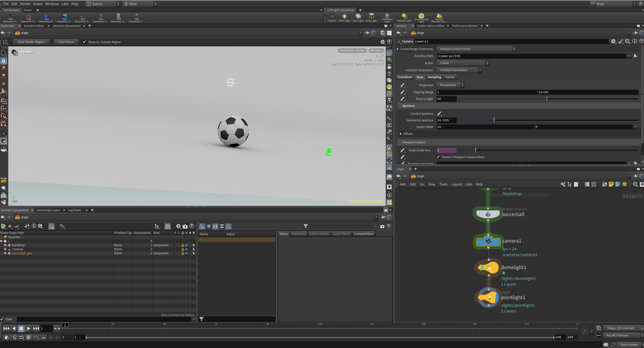
Task: Jump to last frame
Action: point(36,328)
